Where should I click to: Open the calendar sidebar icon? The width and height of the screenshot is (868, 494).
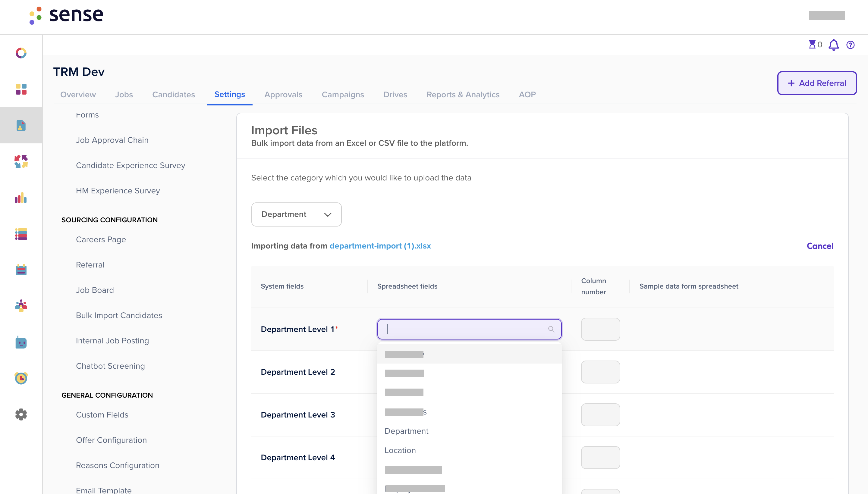coord(21,270)
